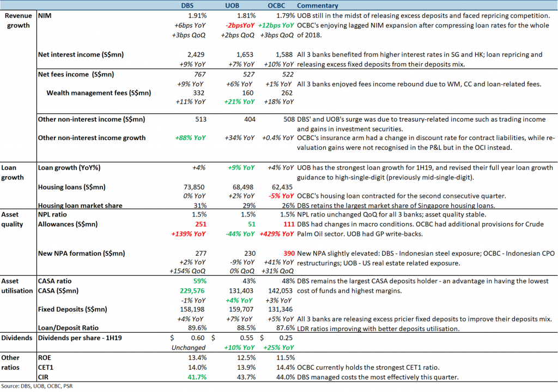
Task: Select the NIM row label
Action: click(45, 16)
